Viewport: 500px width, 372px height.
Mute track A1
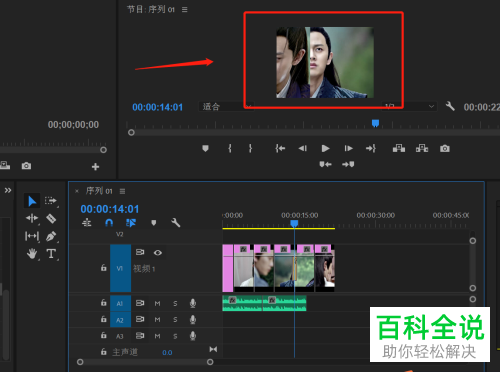point(157,303)
